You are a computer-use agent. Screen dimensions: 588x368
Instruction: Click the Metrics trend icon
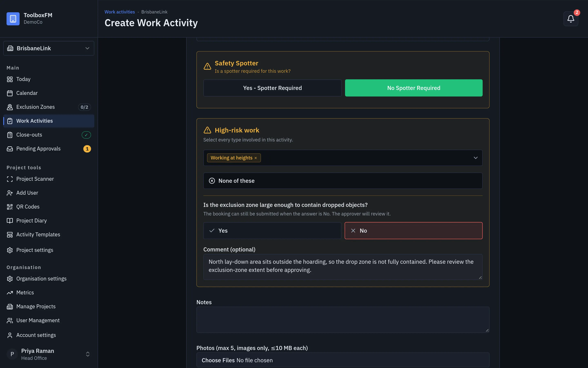10,293
